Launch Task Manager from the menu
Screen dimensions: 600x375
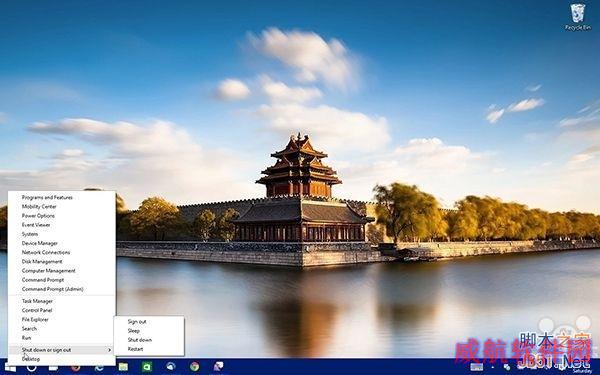click(37, 301)
